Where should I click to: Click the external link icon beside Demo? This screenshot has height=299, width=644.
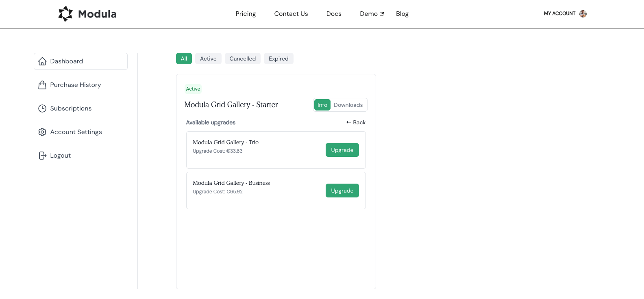pyautogui.click(x=382, y=14)
